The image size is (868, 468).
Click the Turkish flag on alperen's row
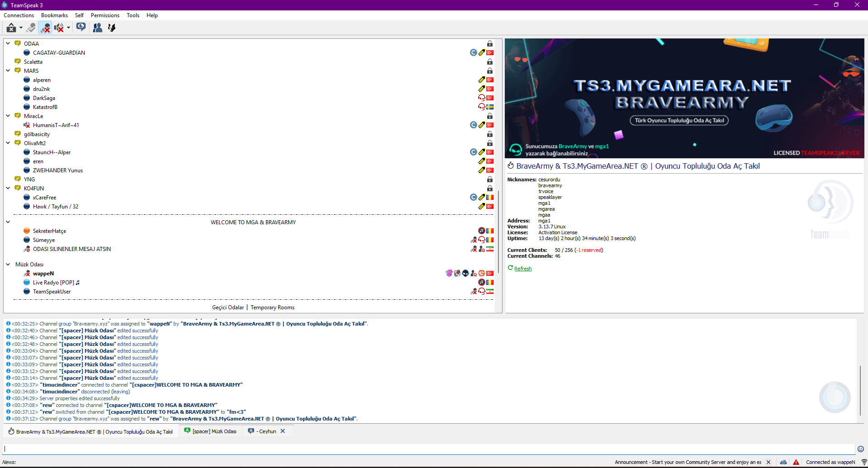click(x=490, y=80)
